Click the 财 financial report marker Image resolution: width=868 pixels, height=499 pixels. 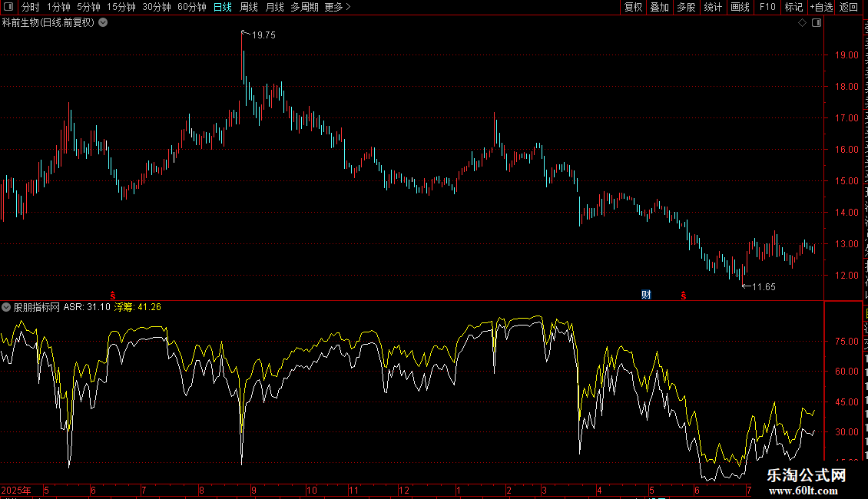click(646, 295)
